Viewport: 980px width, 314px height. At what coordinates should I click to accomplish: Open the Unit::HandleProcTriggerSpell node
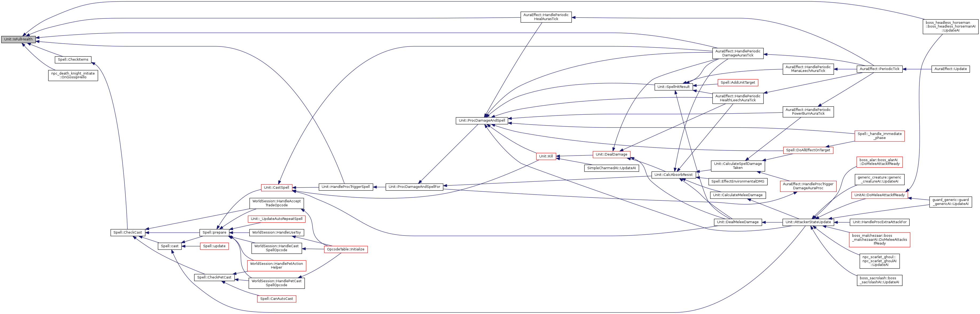click(345, 187)
